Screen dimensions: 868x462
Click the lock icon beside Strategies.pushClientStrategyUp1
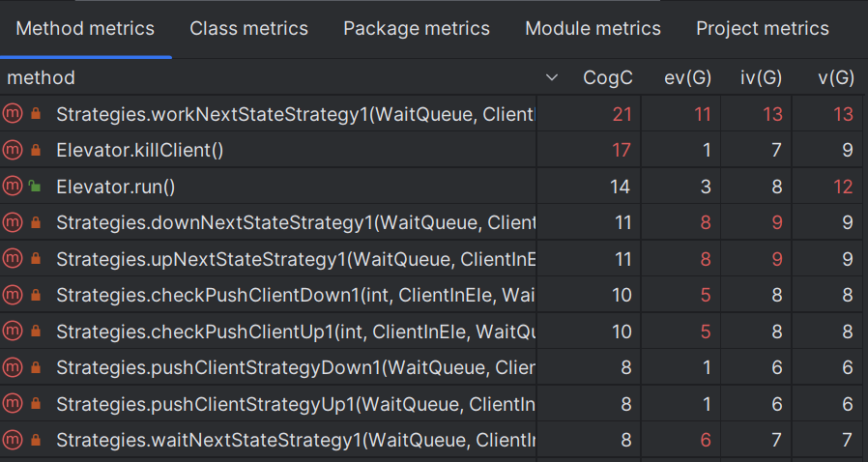[36, 404]
